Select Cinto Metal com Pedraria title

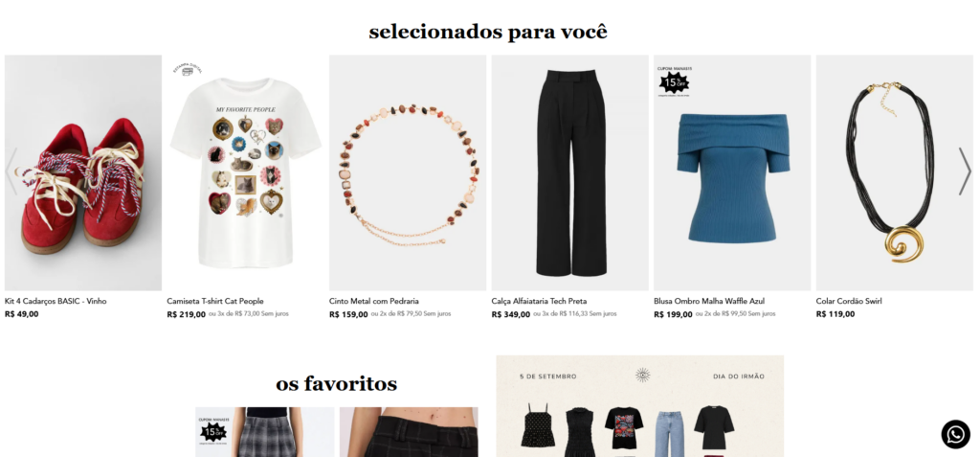click(x=374, y=301)
